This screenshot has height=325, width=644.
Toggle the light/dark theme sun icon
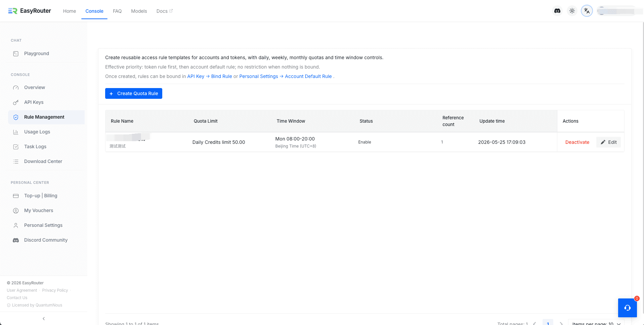(572, 11)
